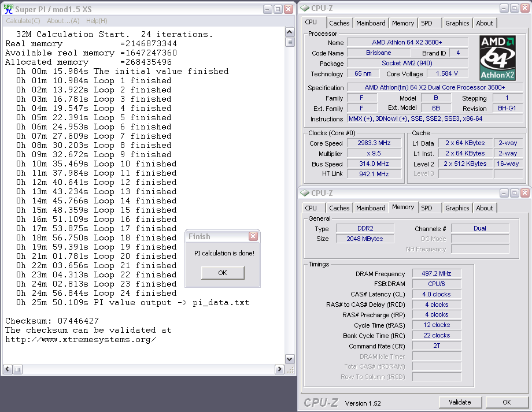Viewport: 532px width, 412px height.
Task: Click the memory Size field 2048 MBytes
Action: [x=365, y=239]
